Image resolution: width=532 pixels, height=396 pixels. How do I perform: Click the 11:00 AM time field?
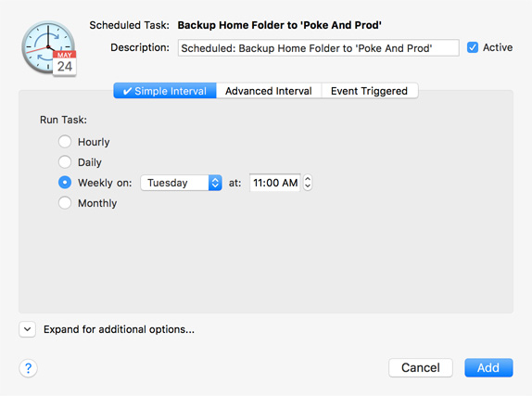point(275,183)
